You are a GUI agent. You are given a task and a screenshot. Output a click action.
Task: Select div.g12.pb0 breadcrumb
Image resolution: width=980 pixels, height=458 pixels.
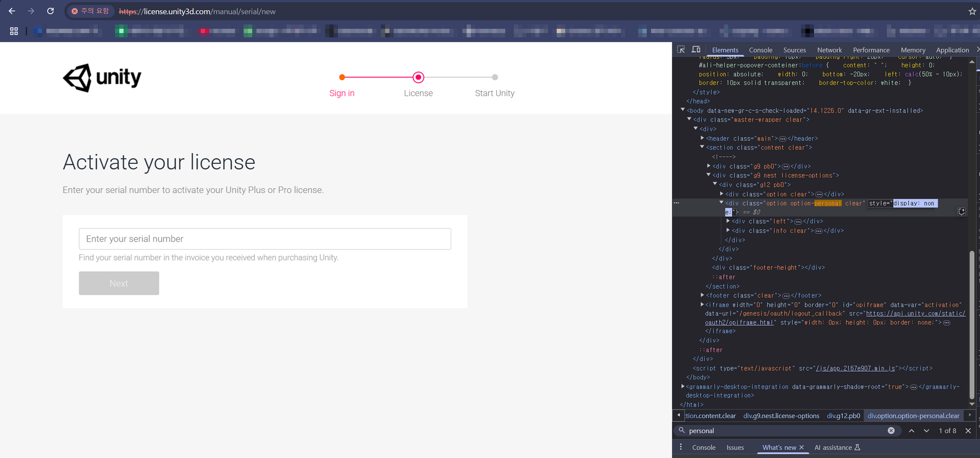(843, 416)
